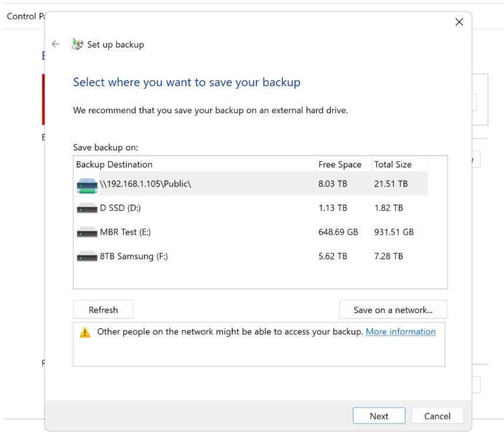Viewport: 504px width, 434px height.
Task: Select D SSD (D:) as backup destination
Action: click(x=176, y=207)
